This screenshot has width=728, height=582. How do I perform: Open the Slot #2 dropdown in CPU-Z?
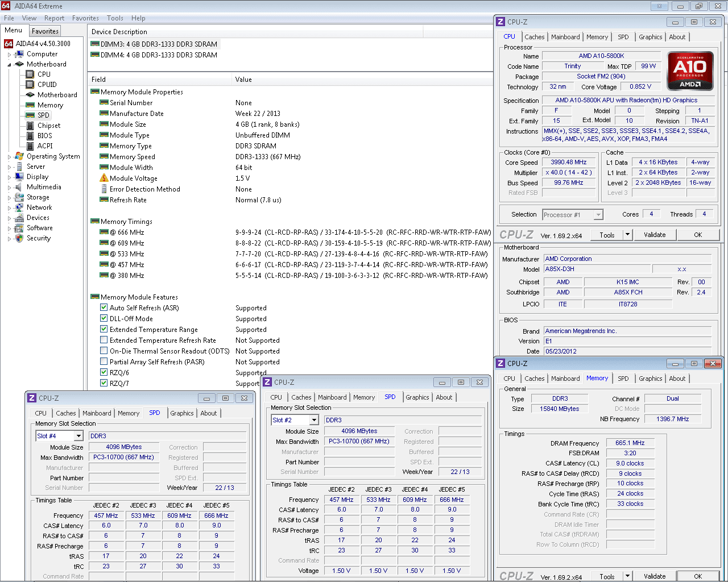pos(314,420)
